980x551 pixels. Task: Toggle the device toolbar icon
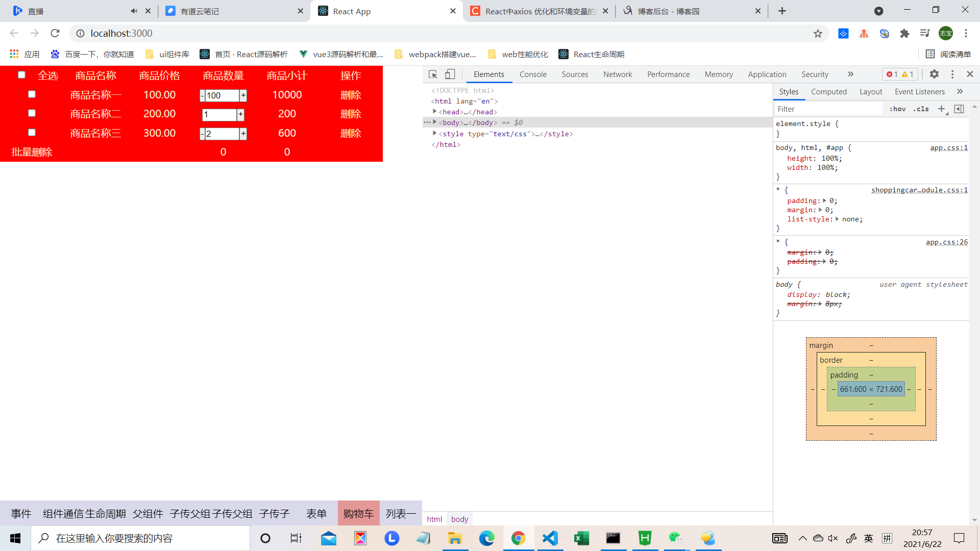450,74
